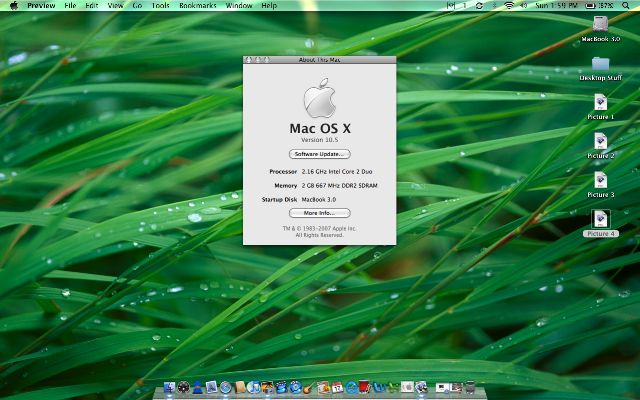640x400 pixels.
Task: Open the Trash in the Dock
Action: 470,387
